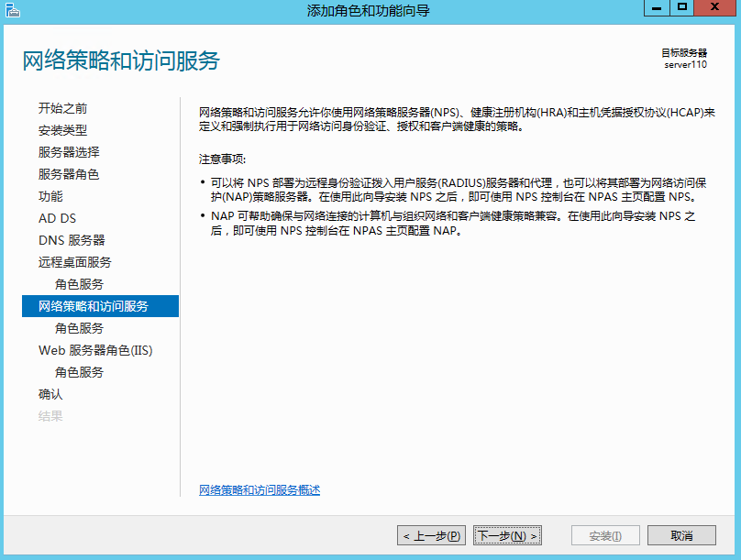Go to the DNS 服务器 step

pos(72,240)
